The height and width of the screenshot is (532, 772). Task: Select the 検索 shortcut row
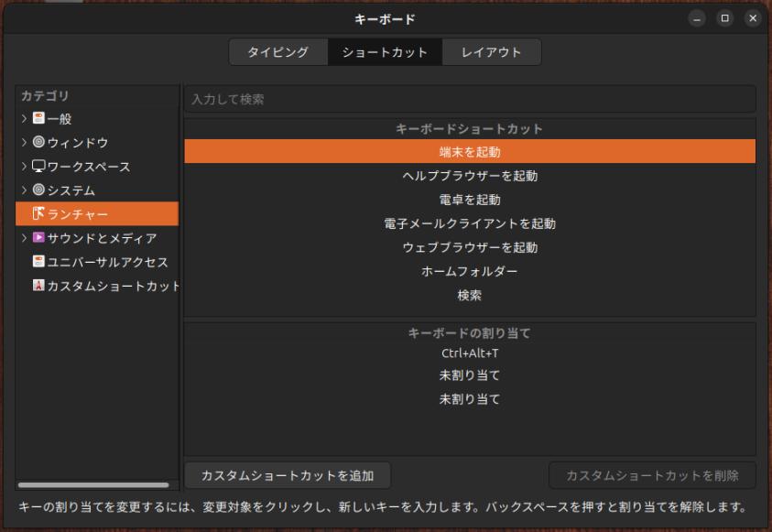pos(470,295)
